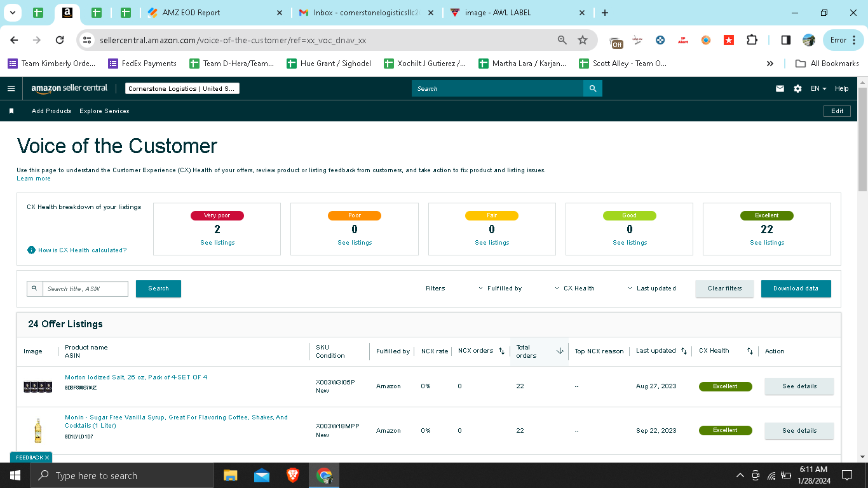The image size is (868, 488).
Task: Click the browser reload icon
Action: [60, 40]
